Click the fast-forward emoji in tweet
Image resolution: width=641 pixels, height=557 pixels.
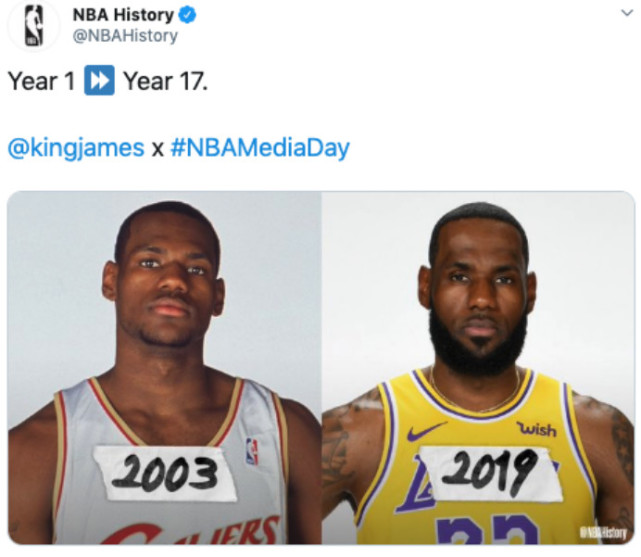[x=99, y=80]
